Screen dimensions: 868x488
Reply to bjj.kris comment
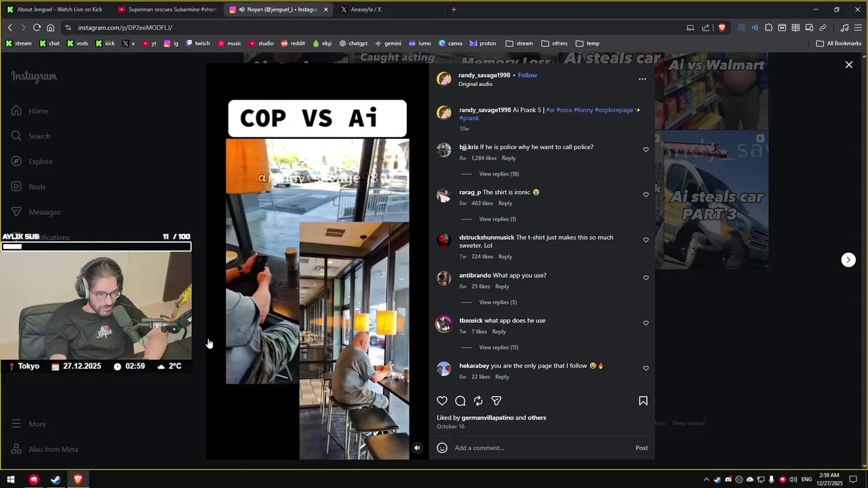(x=509, y=158)
